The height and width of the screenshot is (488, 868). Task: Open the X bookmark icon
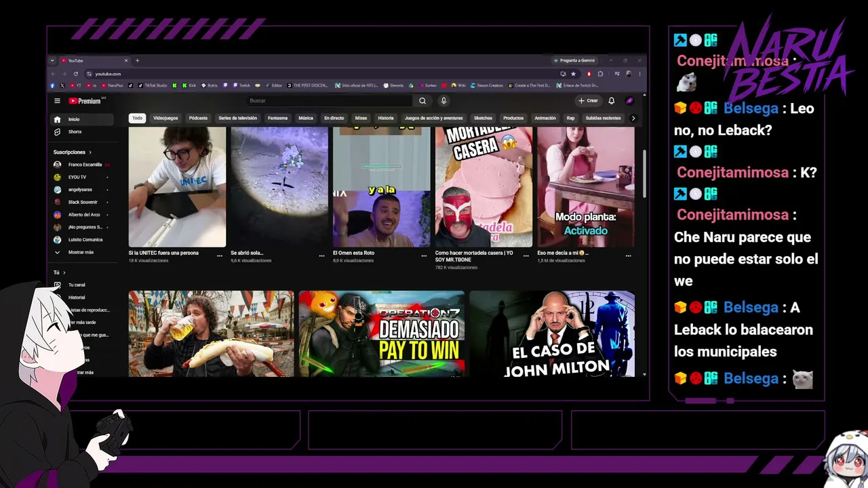click(x=62, y=85)
